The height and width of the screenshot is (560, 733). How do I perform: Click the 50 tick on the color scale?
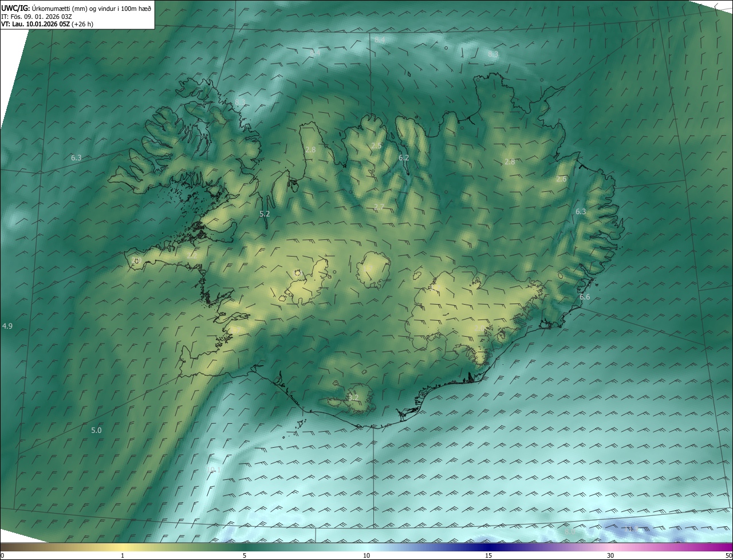pos(728,555)
